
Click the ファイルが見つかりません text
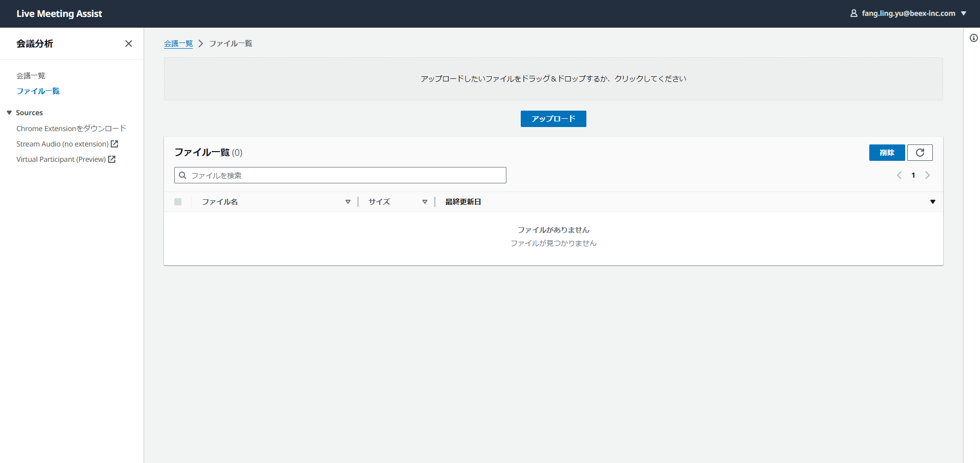coord(554,243)
